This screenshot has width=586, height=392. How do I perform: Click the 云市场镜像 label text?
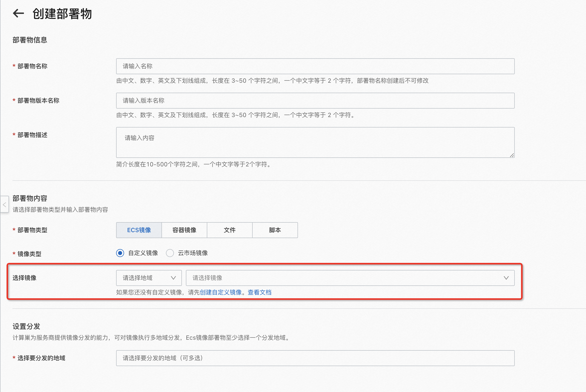[x=193, y=253]
